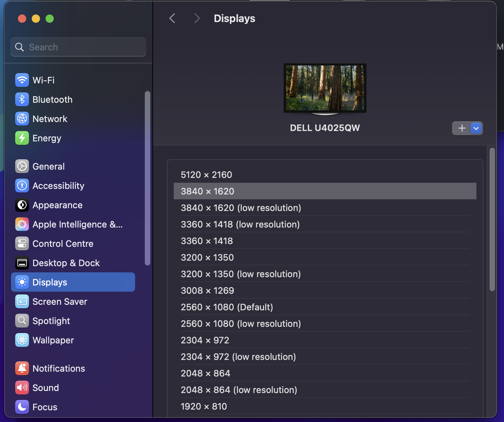The width and height of the screenshot is (504, 422).
Task: Choose 3840 × 1620 (low resolution)
Action: [325, 208]
